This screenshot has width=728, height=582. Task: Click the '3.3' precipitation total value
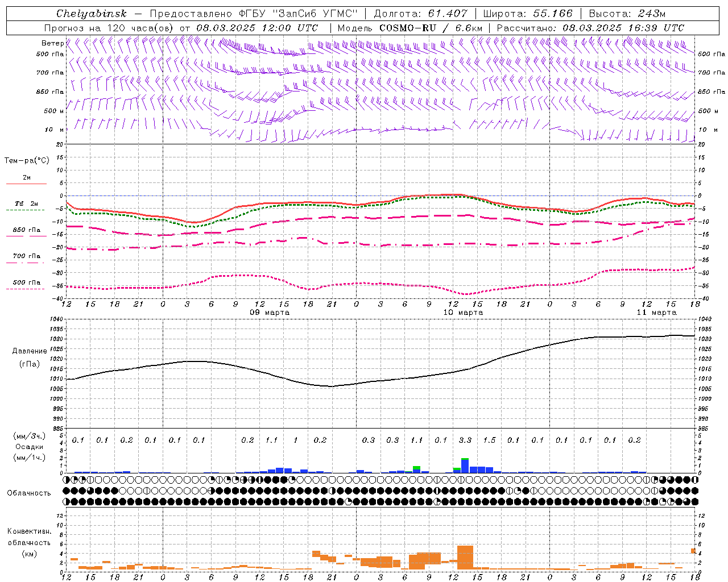point(465,440)
